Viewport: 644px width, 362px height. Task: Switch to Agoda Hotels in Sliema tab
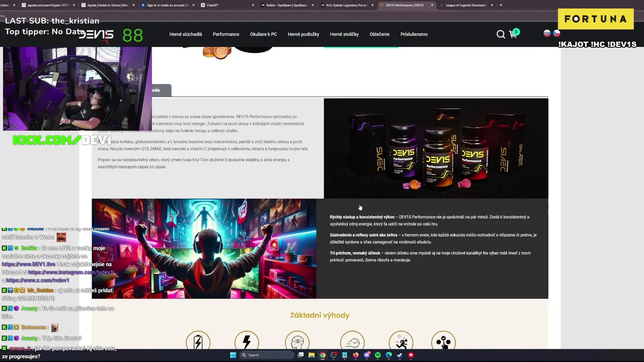pyautogui.click(x=108, y=5)
